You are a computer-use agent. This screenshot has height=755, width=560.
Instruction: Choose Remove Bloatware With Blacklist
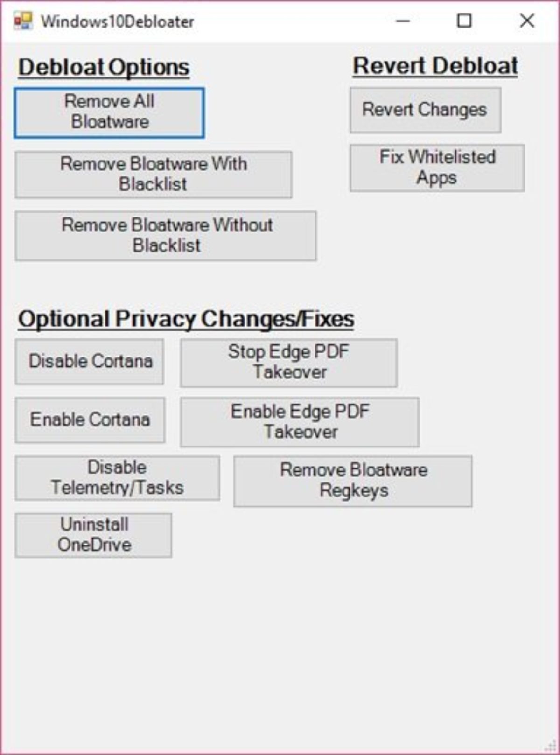(x=154, y=175)
